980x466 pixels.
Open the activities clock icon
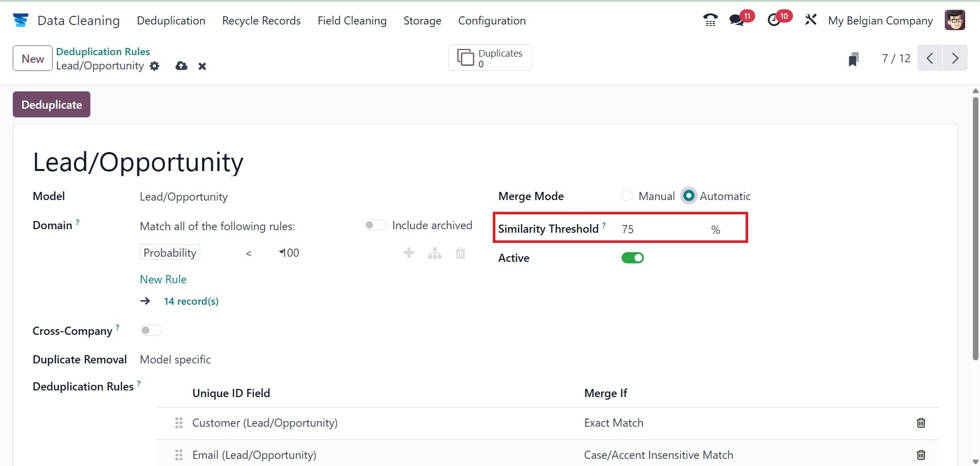click(x=774, y=20)
